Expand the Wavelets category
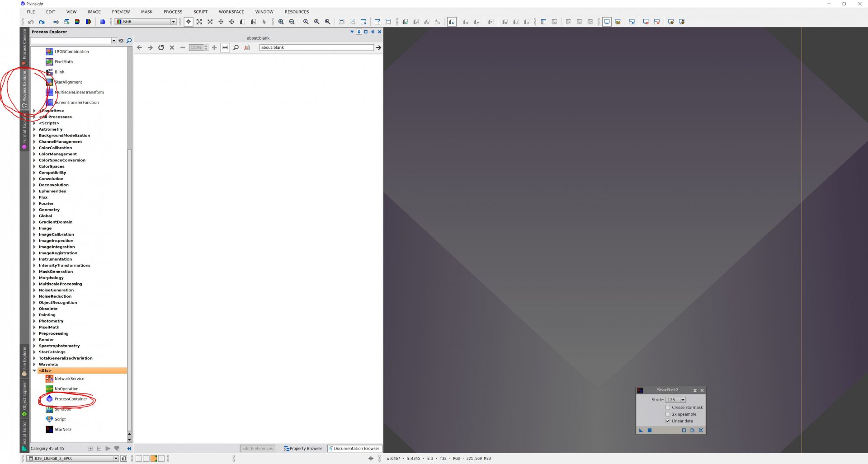This screenshot has height=464, width=868. click(34, 365)
